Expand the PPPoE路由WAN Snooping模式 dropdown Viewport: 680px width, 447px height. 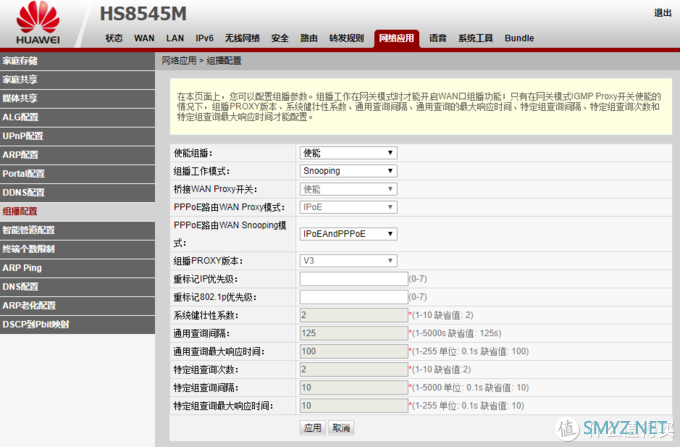click(x=348, y=234)
